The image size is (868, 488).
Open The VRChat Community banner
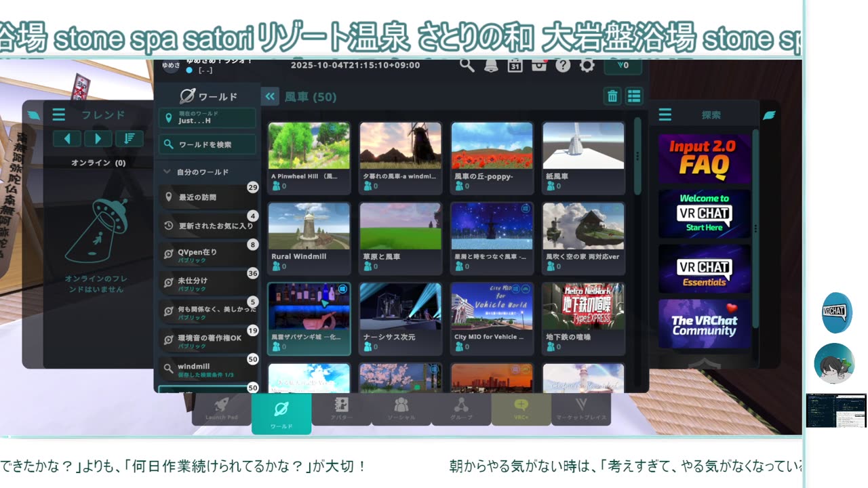click(705, 324)
